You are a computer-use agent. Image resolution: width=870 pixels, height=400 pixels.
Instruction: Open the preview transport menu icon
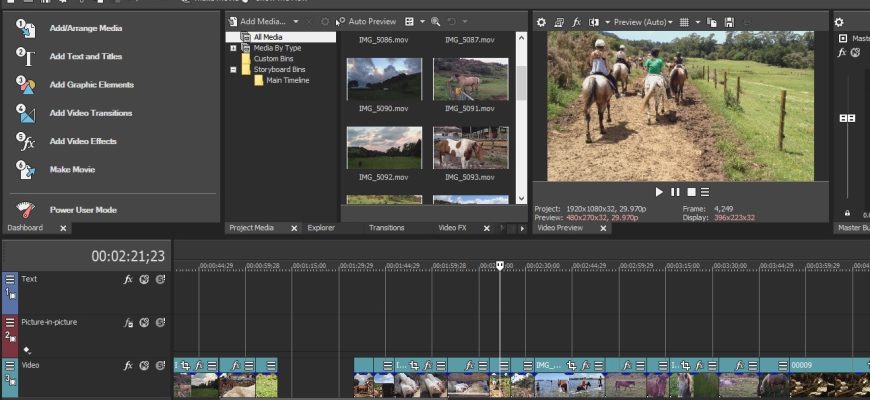(705, 192)
